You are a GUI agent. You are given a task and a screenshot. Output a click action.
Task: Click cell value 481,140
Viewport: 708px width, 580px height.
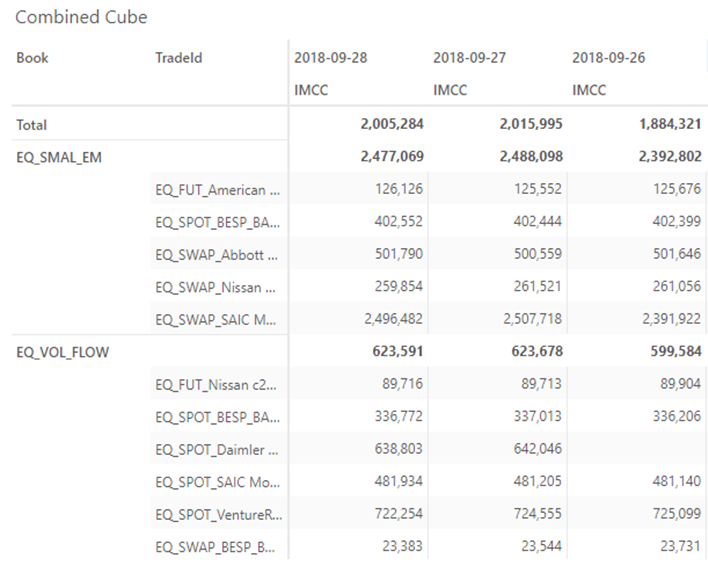677,482
